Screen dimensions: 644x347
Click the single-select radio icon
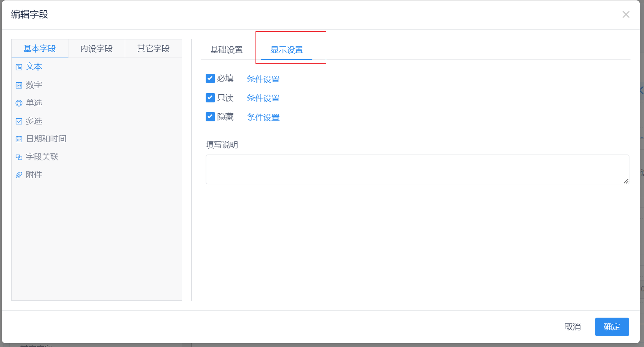click(x=19, y=103)
